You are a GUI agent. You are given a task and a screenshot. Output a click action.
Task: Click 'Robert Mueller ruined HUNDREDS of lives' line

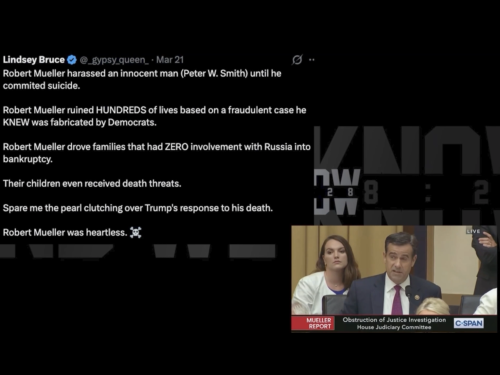tap(154, 110)
